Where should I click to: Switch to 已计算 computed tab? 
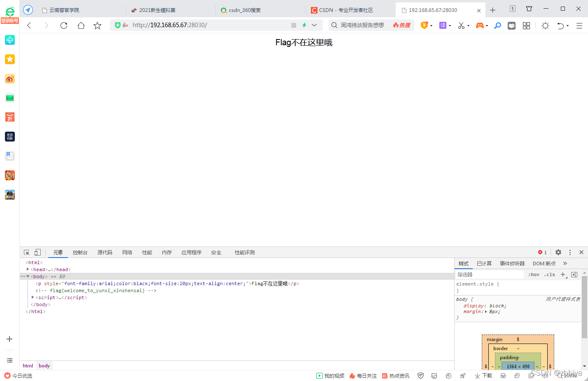coord(484,263)
